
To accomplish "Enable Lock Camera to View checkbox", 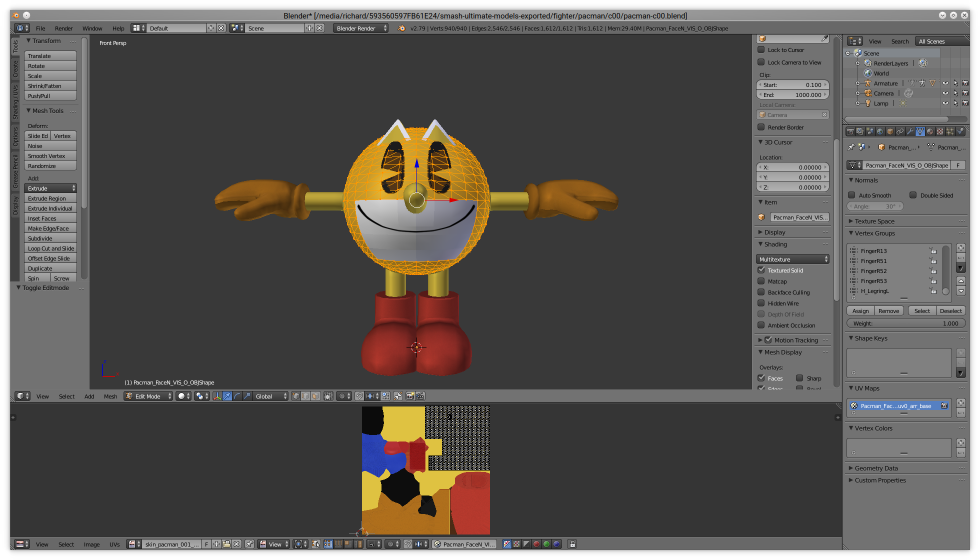I will pyautogui.click(x=761, y=62).
